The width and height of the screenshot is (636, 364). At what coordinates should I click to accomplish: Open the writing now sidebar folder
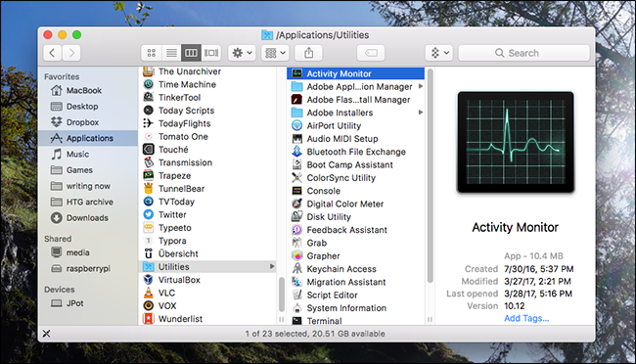(88, 186)
